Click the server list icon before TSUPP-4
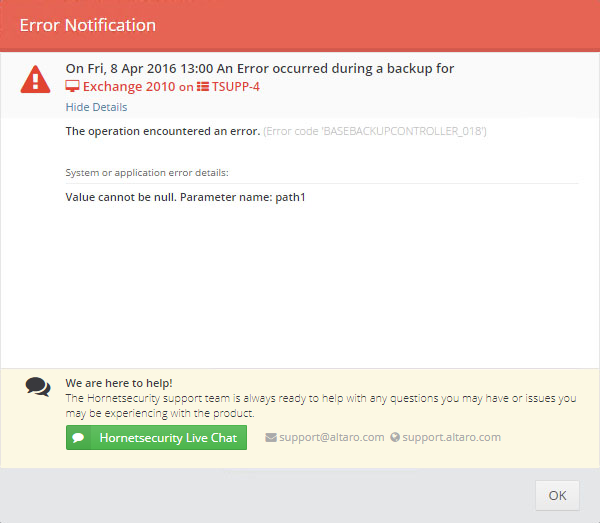 pyautogui.click(x=203, y=86)
